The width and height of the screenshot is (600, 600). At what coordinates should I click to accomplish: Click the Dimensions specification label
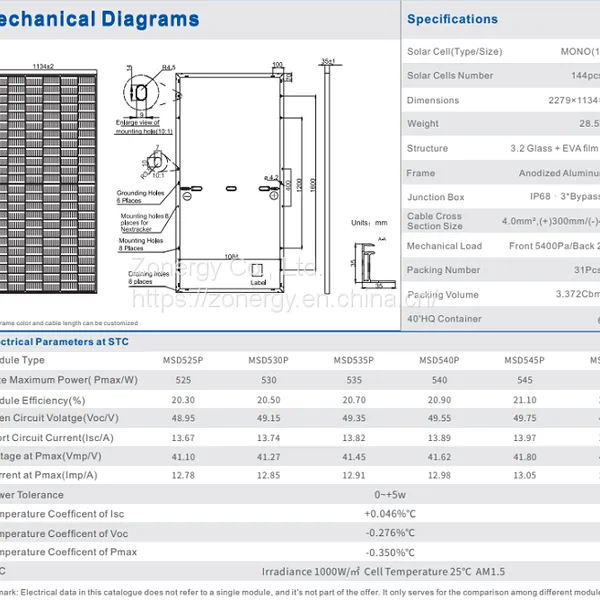coord(433,100)
